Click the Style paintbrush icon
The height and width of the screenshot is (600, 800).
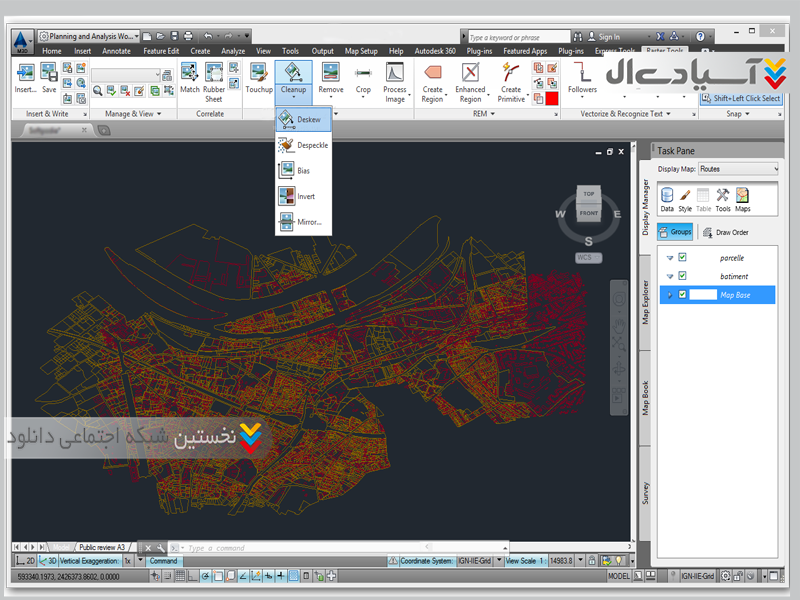tap(685, 196)
